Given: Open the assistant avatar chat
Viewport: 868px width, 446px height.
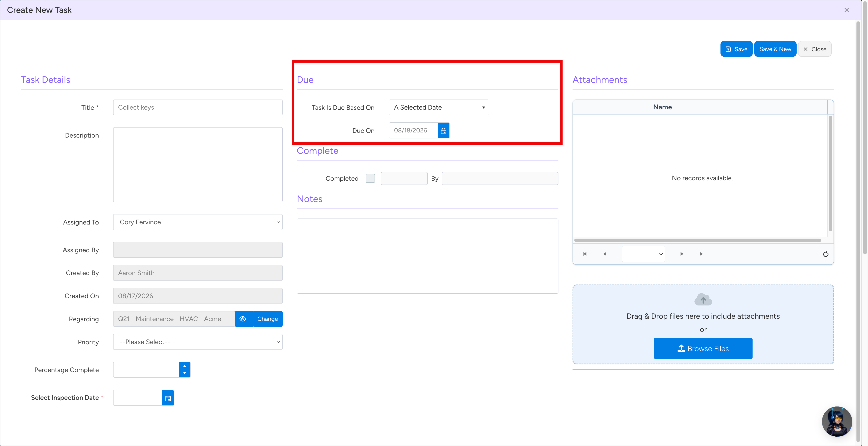Looking at the screenshot, I should tap(837, 421).
